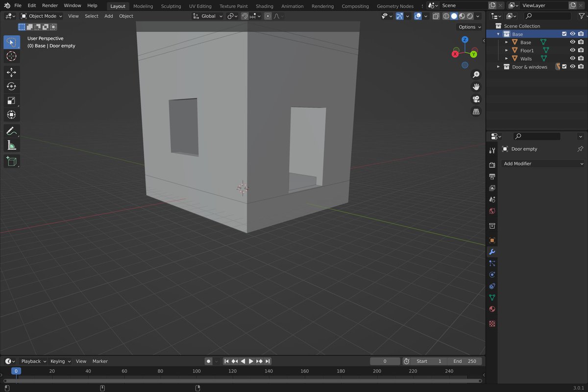Open the Scene properties tab
The height and width of the screenshot is (392, 588).
point(492,199)
